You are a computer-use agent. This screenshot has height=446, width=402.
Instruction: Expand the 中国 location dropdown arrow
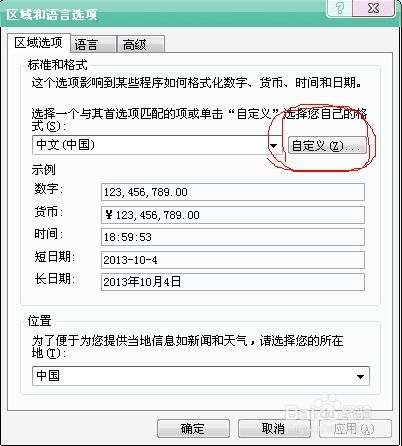360,376
